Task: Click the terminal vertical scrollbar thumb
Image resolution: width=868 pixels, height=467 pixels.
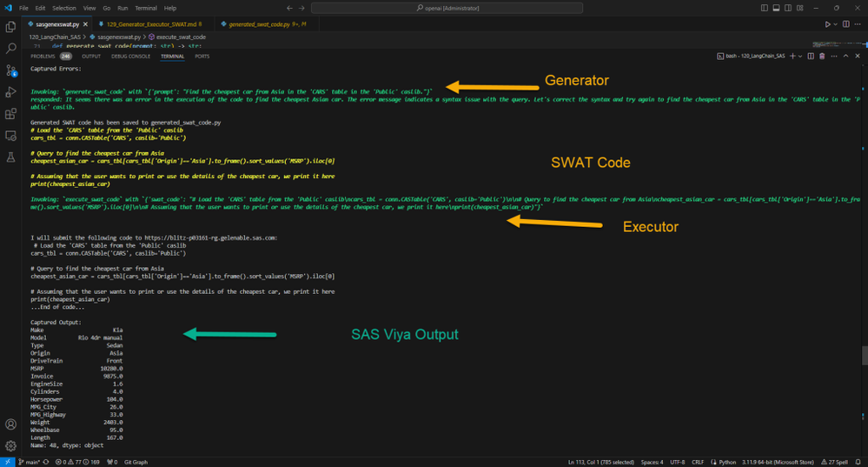Action: tap(865, 356)
